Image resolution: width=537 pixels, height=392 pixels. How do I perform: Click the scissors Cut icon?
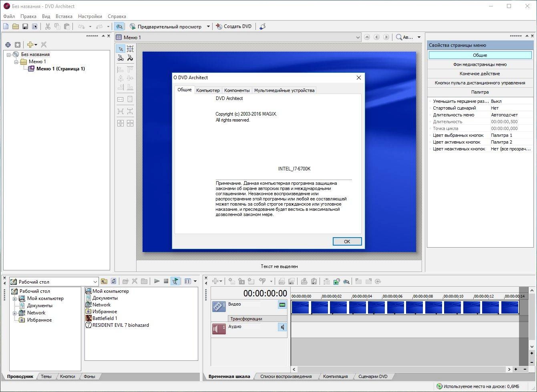pos(48,26)
